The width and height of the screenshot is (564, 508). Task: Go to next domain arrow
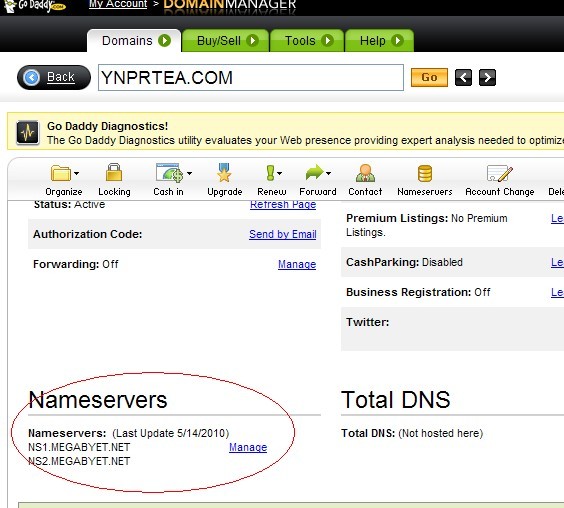(x=487, y=77)
